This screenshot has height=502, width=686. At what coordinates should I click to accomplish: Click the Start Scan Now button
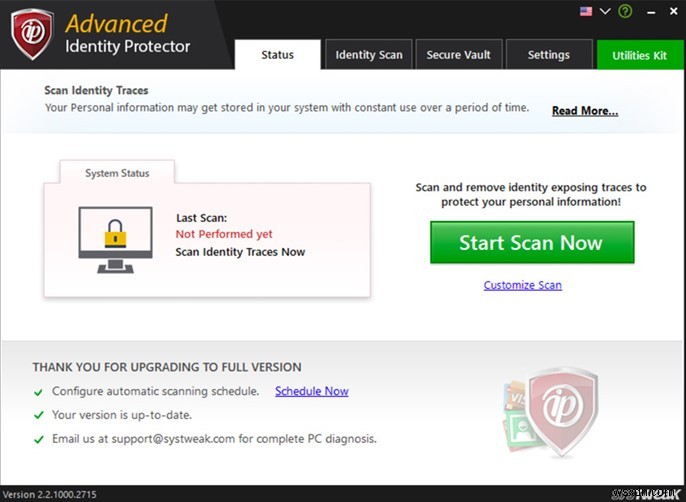(x=532, y=242)
